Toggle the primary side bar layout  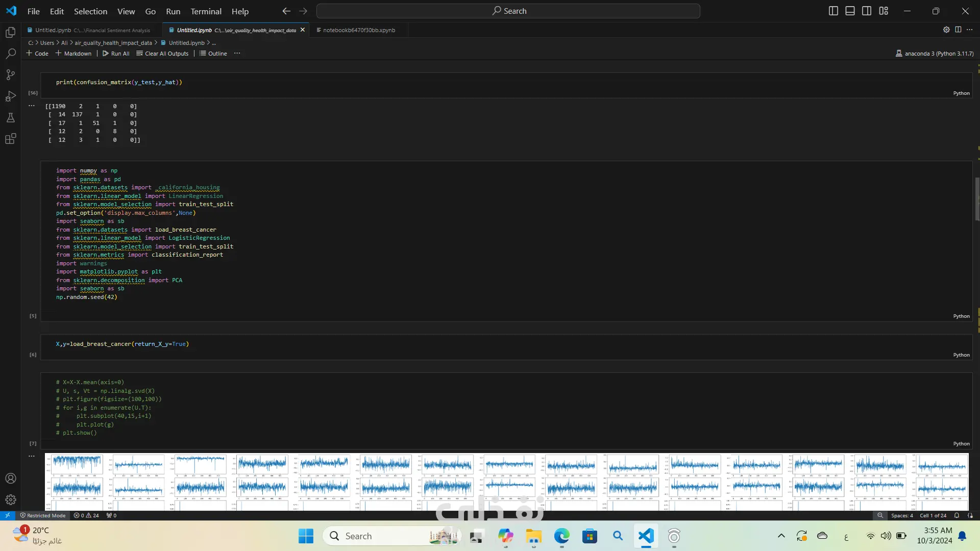pos(833,11)
